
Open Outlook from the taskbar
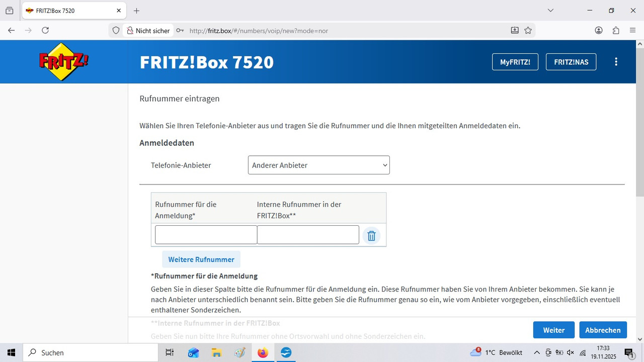193,352
